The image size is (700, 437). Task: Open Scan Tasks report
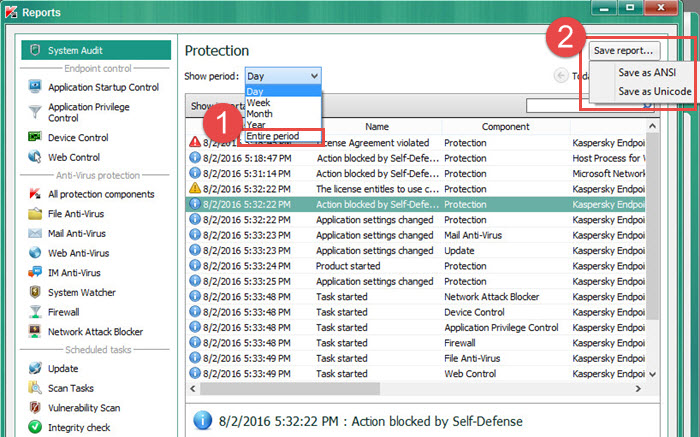[x=71, y=388]
